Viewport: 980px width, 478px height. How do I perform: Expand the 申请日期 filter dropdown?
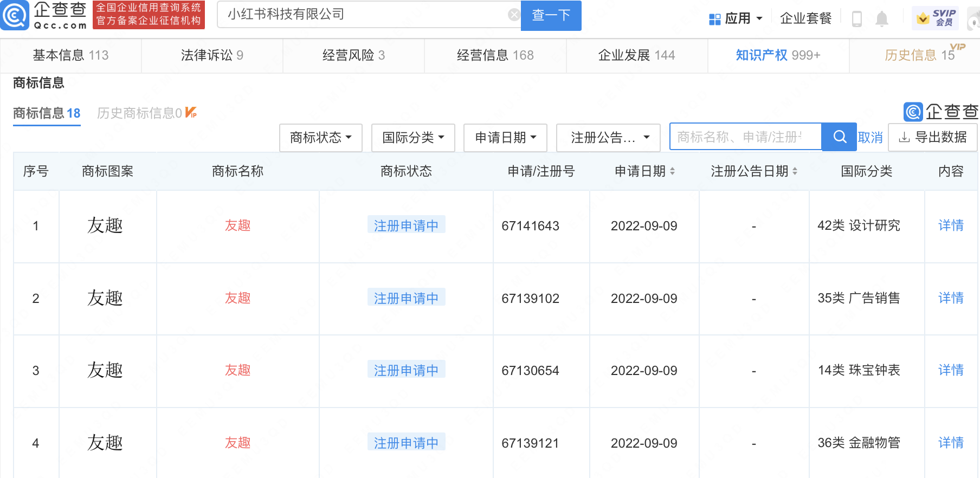point(505,138)
